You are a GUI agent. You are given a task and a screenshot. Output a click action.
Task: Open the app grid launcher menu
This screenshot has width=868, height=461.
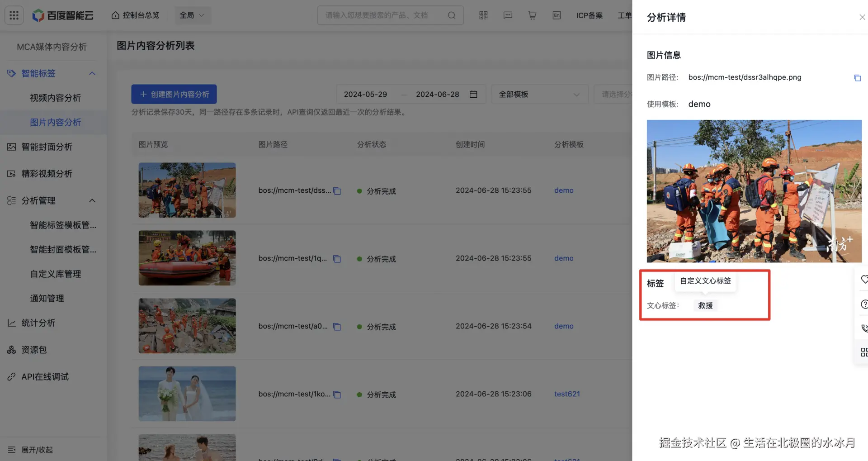[x=14, y=15]
